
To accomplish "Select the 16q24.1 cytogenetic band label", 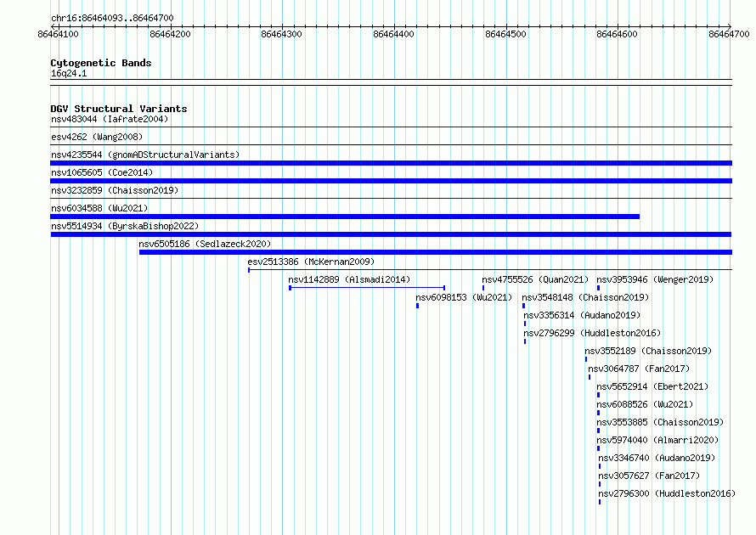I will (x=69, y=73).
